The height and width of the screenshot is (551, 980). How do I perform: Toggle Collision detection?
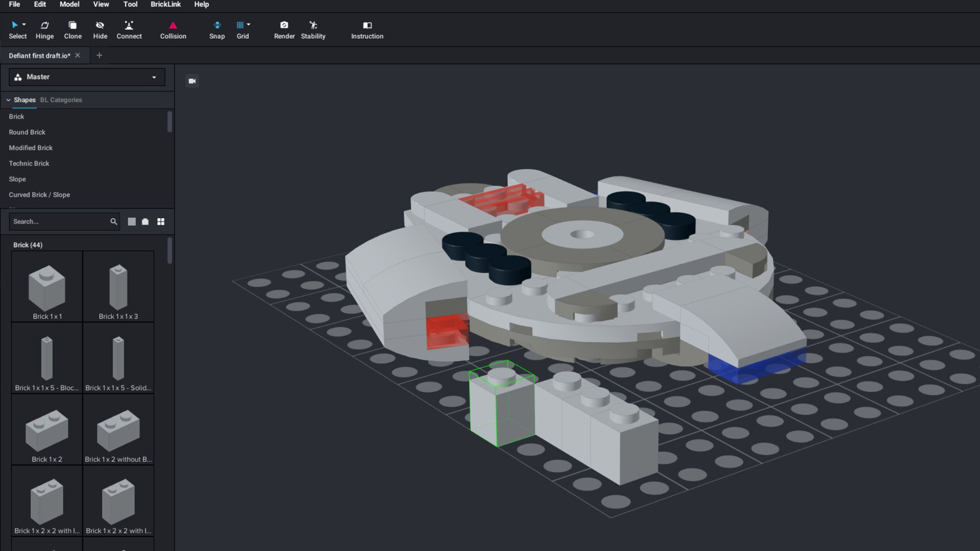[173, 29]
